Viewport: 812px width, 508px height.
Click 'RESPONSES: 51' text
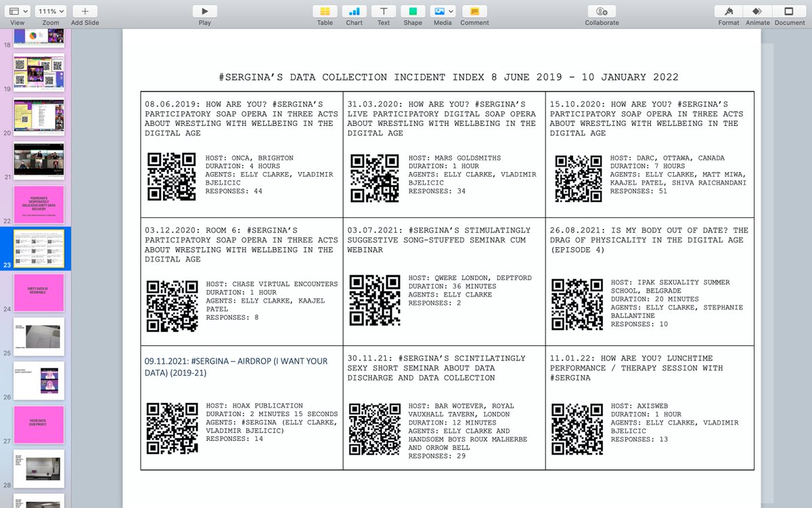639,191
